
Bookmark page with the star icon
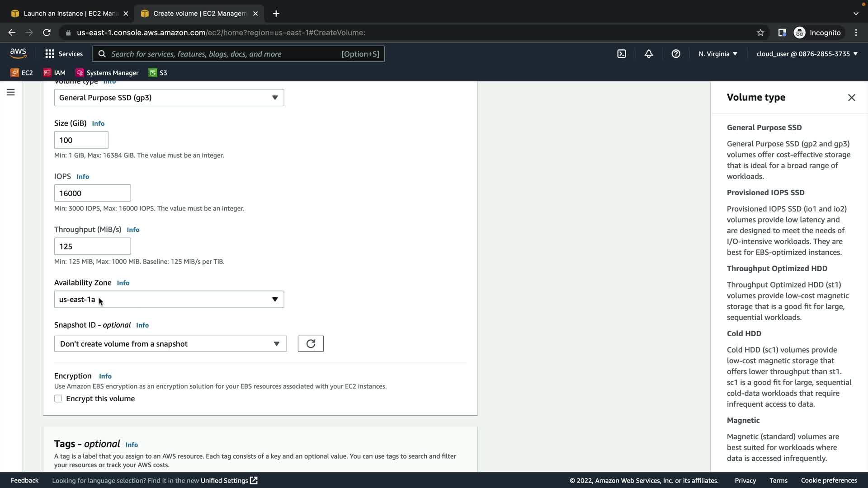(760, 33)
